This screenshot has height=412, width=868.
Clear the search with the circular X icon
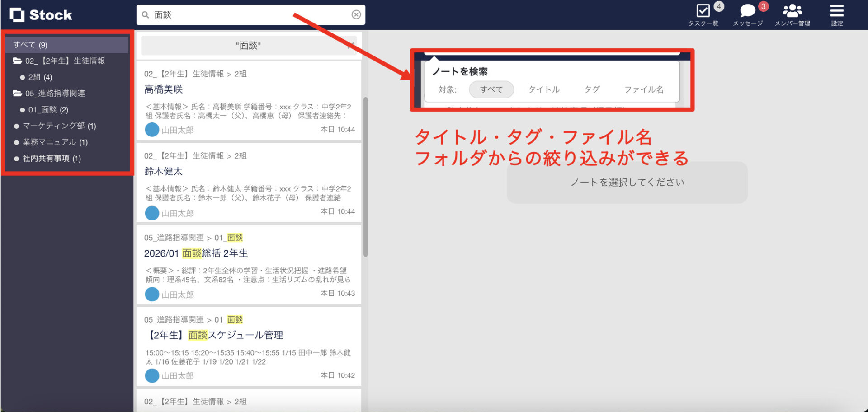coord(357,14)
